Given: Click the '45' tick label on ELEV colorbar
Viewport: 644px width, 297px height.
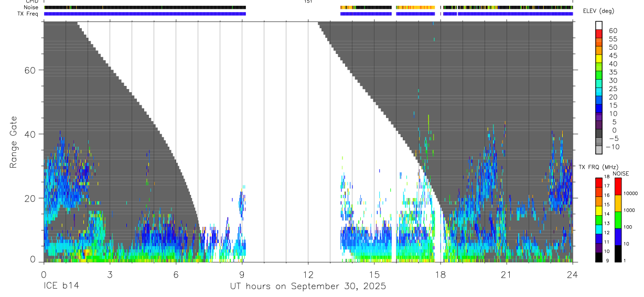Looking at the screenshot, I should pos(612,56).
